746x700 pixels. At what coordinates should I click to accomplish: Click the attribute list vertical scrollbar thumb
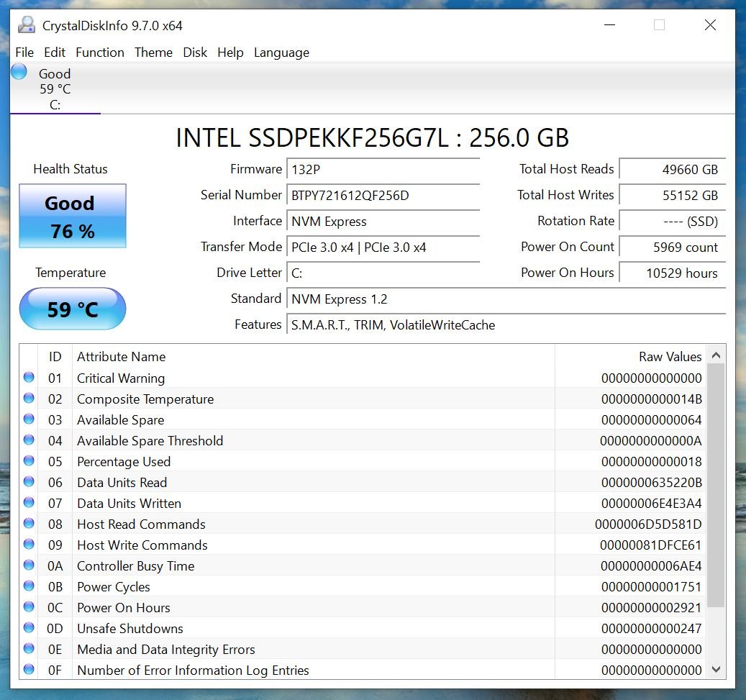pyautogui.click(x=716, y=486)
